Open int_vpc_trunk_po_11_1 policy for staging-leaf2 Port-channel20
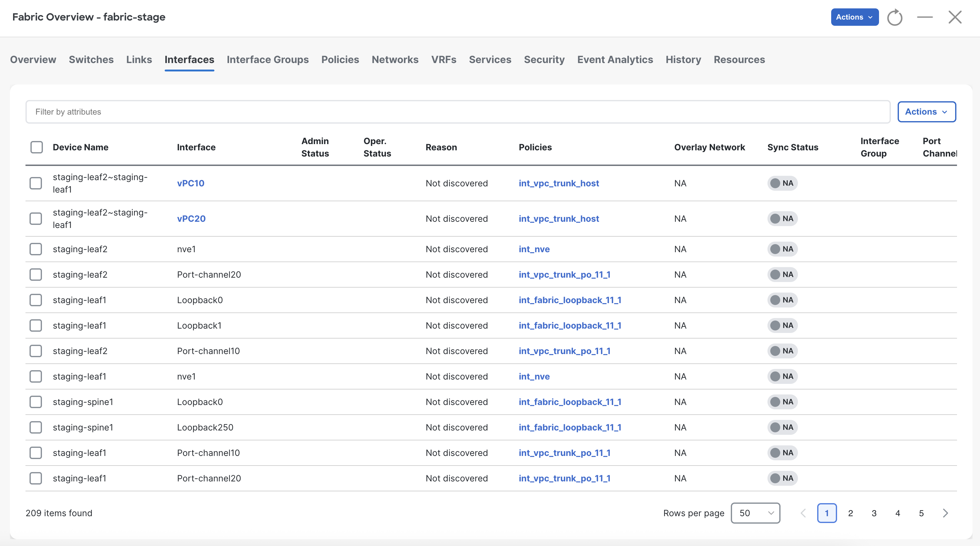 tap(565, 275)
